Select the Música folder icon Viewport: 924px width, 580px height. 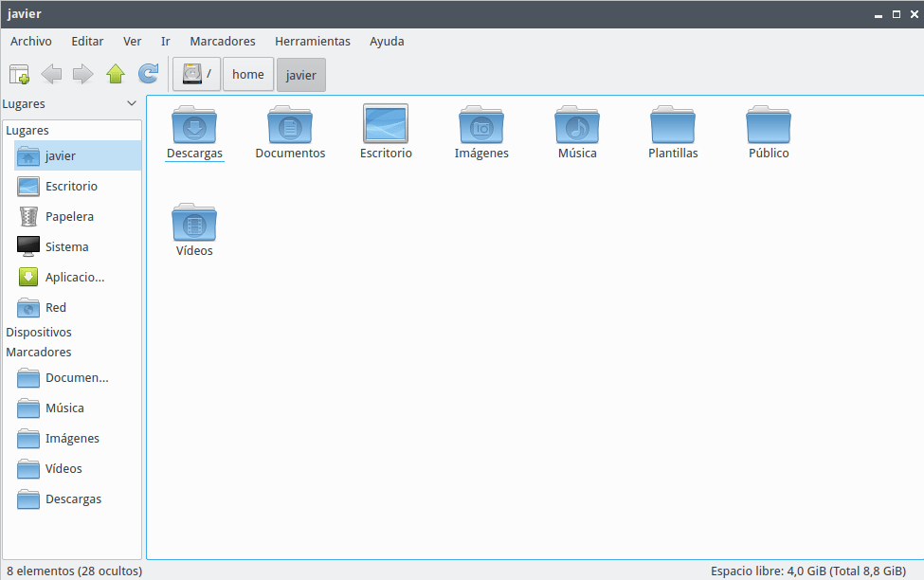(577, 124)
